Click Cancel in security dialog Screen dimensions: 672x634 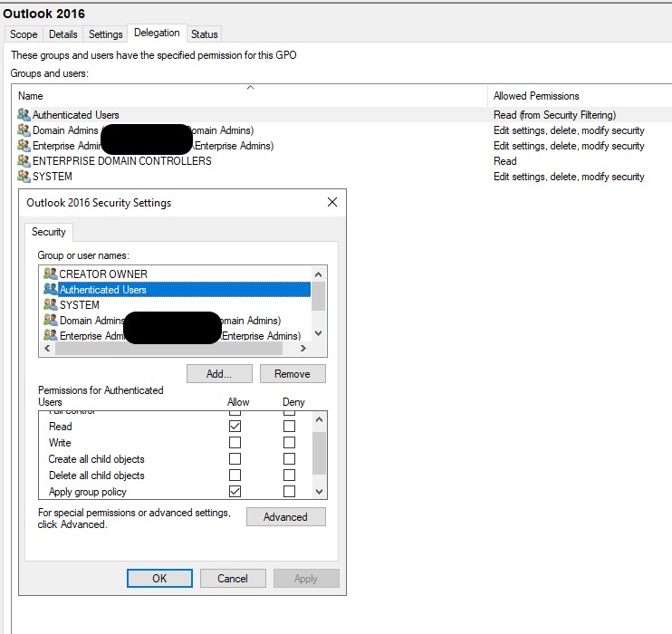[233, 578]
